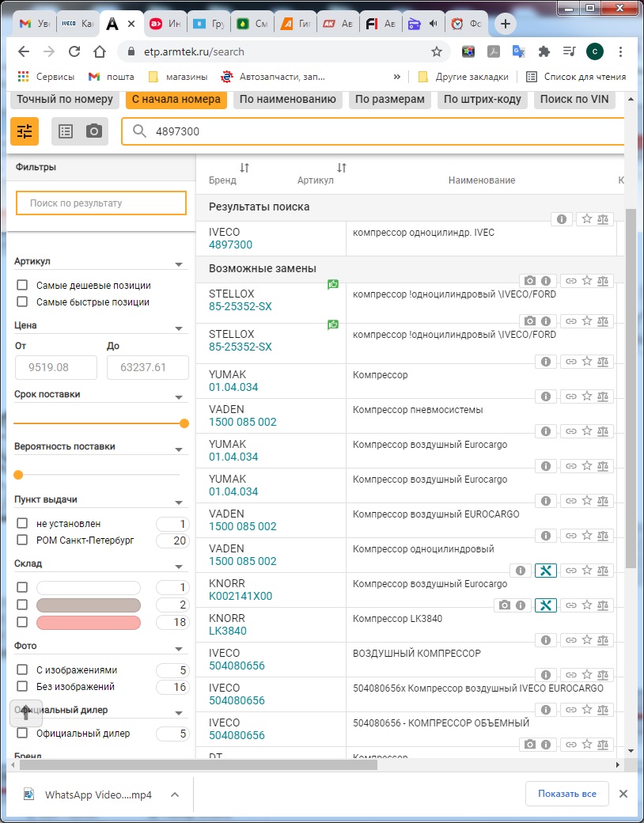View photo of KNORR LK3840

pyautogui.click(x=505, y=605)
